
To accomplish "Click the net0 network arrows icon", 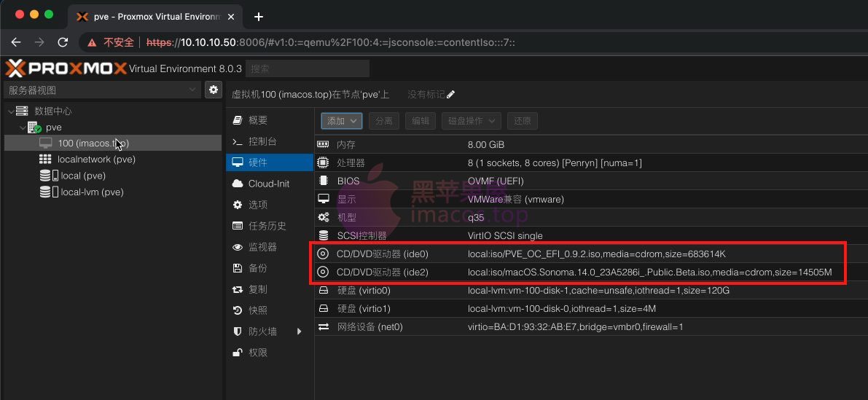I will [x=324, y=327].
